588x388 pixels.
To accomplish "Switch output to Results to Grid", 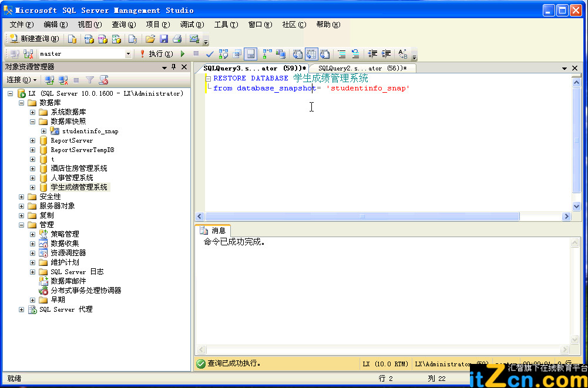I will click(x=311, y=54).
